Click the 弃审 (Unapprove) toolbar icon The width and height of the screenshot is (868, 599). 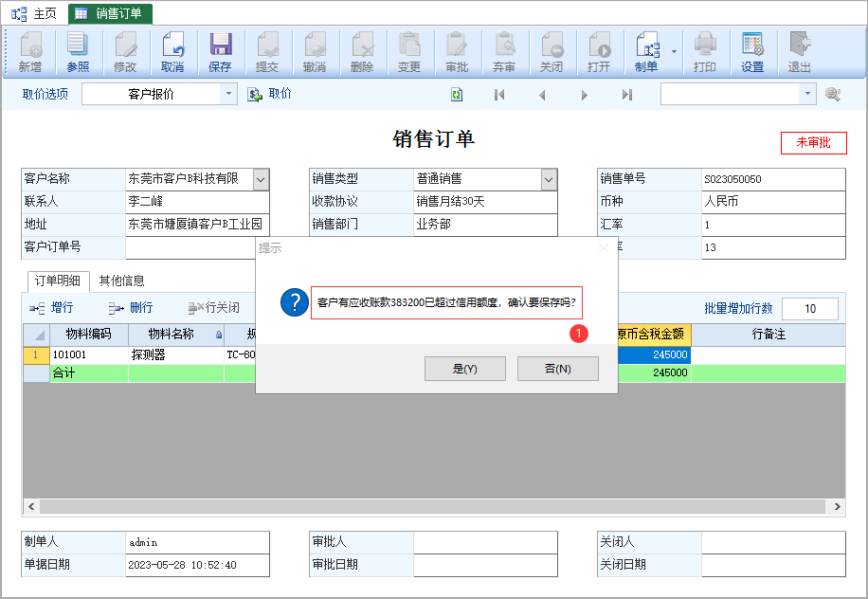tap(504, 52)
